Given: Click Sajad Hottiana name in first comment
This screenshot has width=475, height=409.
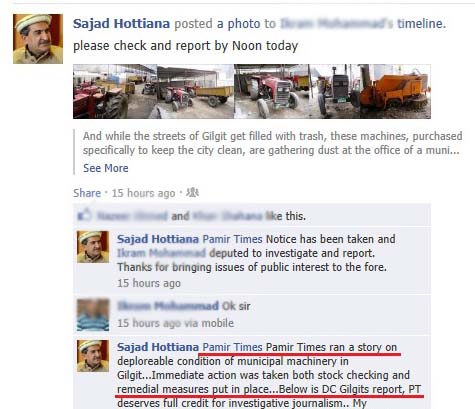Looking at the screenshot, I should (x=158, y=239).
